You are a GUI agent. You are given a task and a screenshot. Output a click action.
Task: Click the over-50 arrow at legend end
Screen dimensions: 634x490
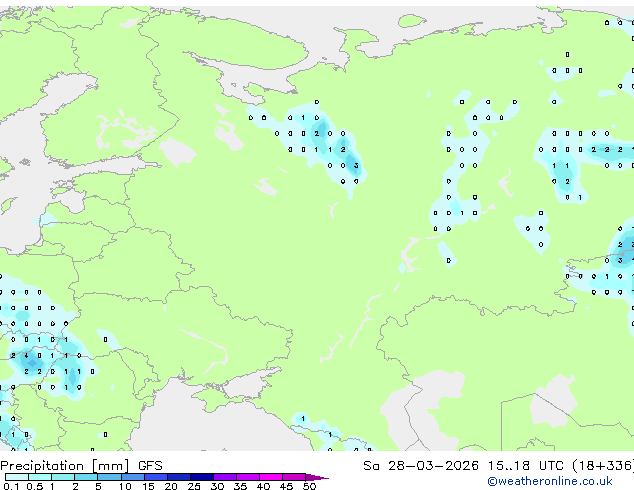pyautogui.click(x=317, y=477)
